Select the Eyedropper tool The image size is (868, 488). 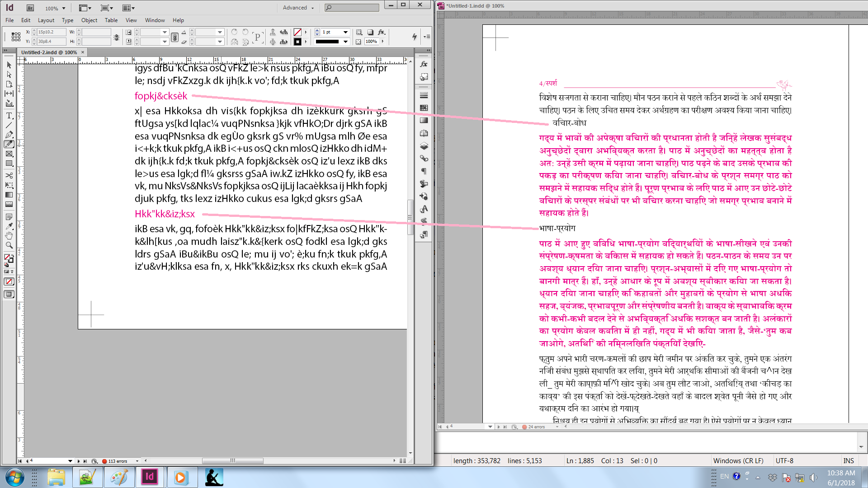click(9, 226)
